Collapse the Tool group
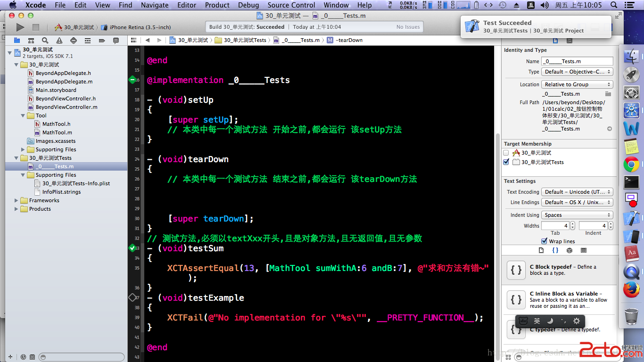644x362 pixels. coord(24,115)
